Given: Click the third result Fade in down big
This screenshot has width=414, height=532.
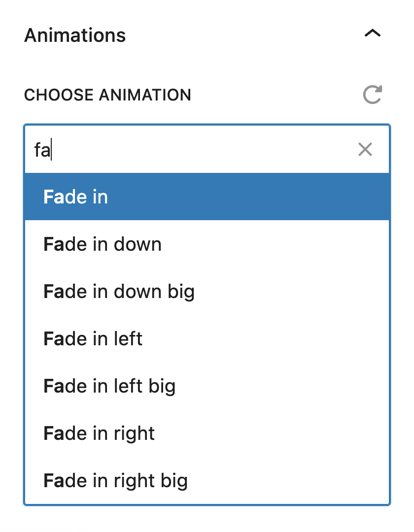Looking at the screenshot, I should (x=207, y=292).
